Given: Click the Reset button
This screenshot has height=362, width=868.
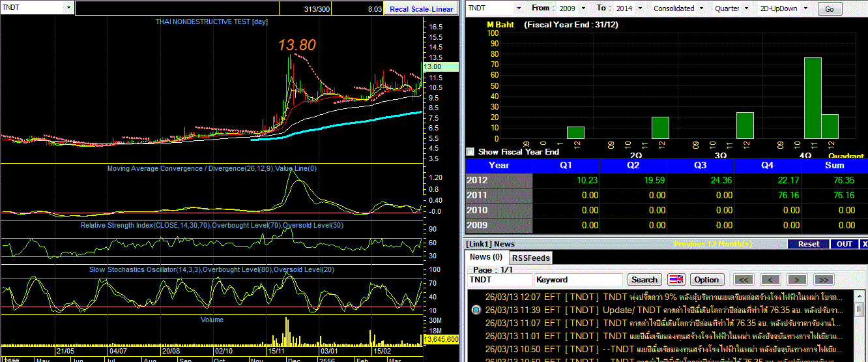Looking at the screenshot, I should pos(808,244).
